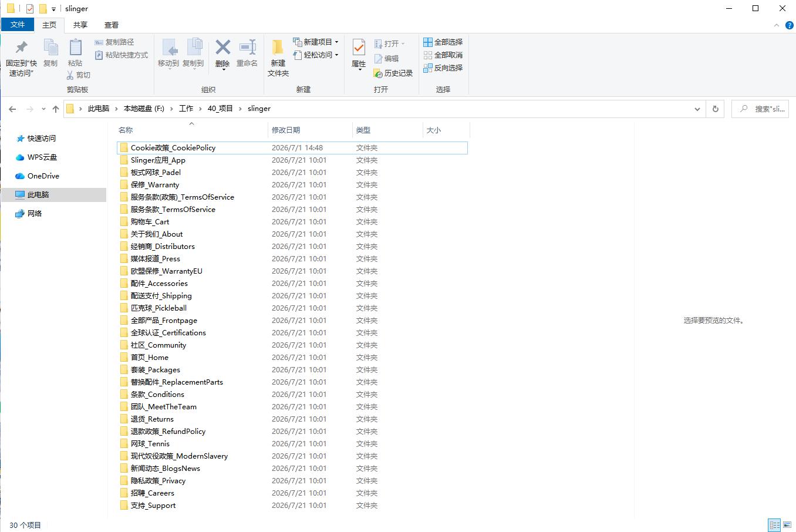Open the File (文件) tab
This screenshot has width=796, height=532.
click(x=18, y=25)
